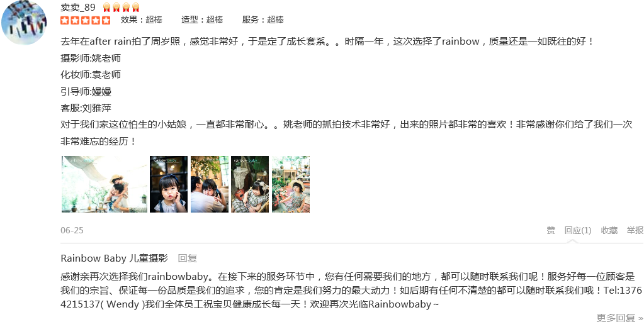Open second photo of girl with hair bow

coord(168,184)
